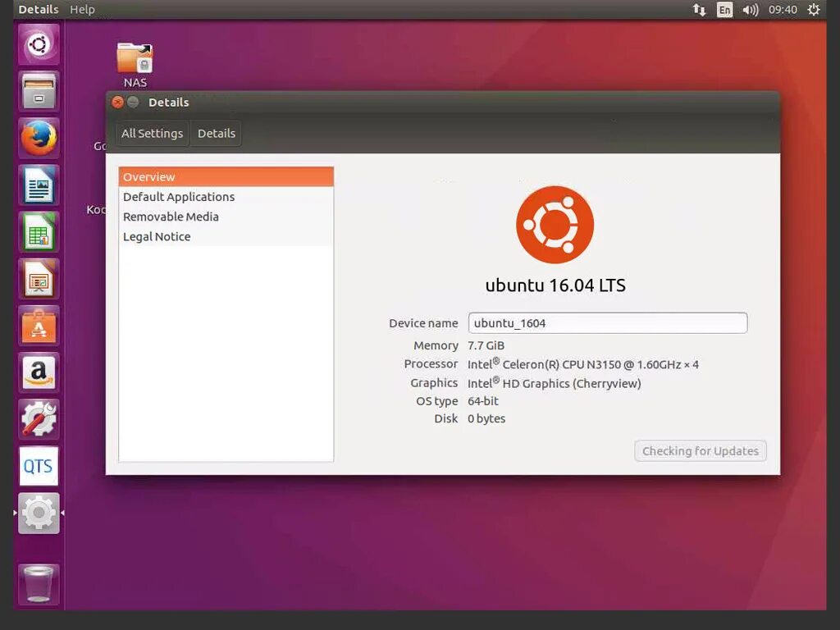Click the 'Processor' label

coord(431,363)
